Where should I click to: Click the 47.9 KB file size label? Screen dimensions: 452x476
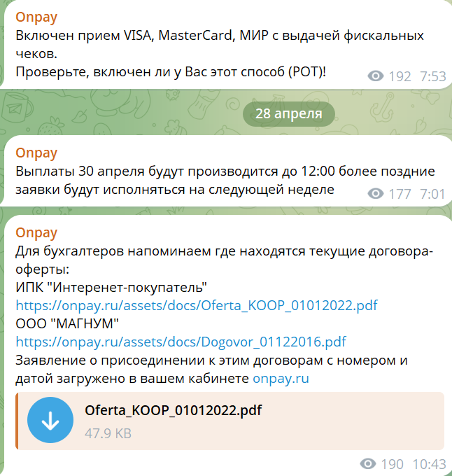[108, 433]
